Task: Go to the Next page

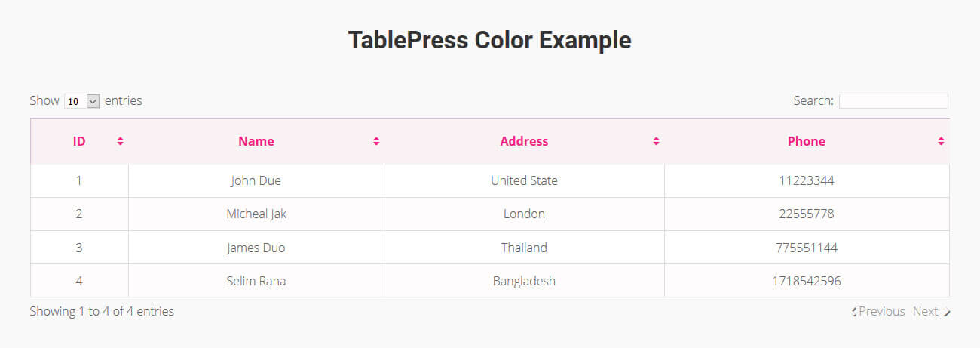Action: pos(925,311)
